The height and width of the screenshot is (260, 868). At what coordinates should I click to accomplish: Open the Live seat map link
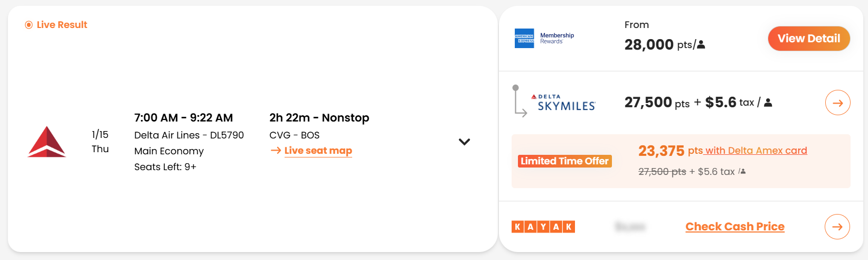(318, 151)
